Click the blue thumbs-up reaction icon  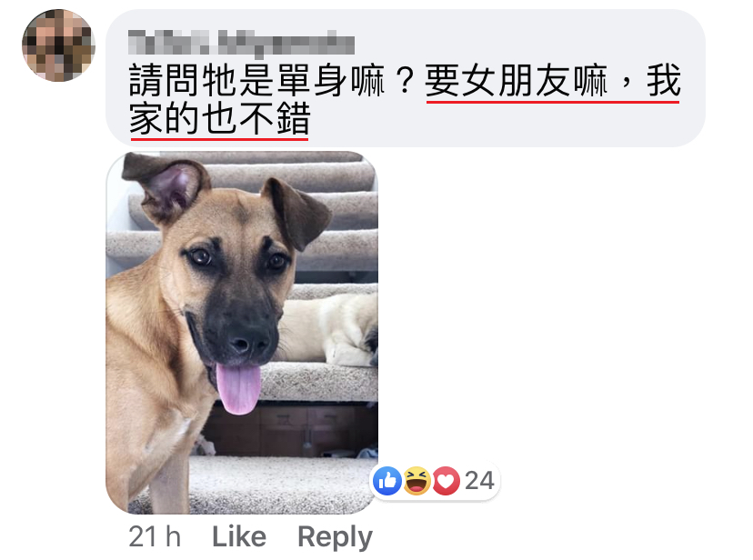(x=387, y=480)
